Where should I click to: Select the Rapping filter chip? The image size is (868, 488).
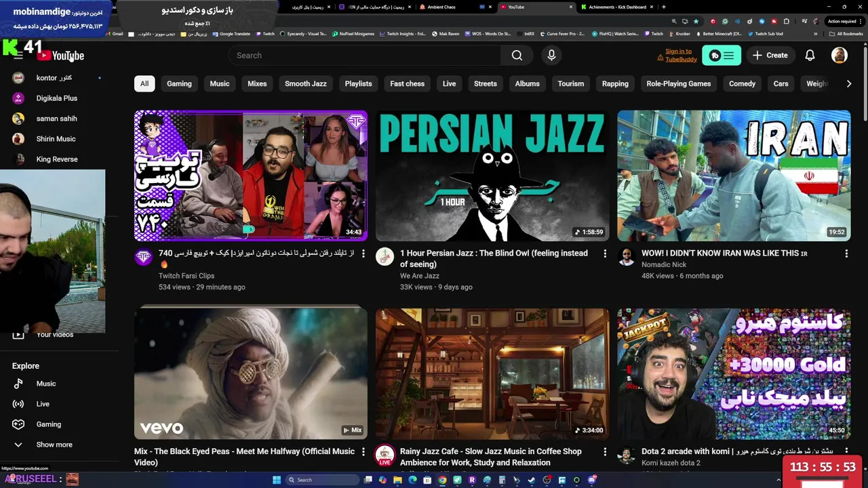615,84
